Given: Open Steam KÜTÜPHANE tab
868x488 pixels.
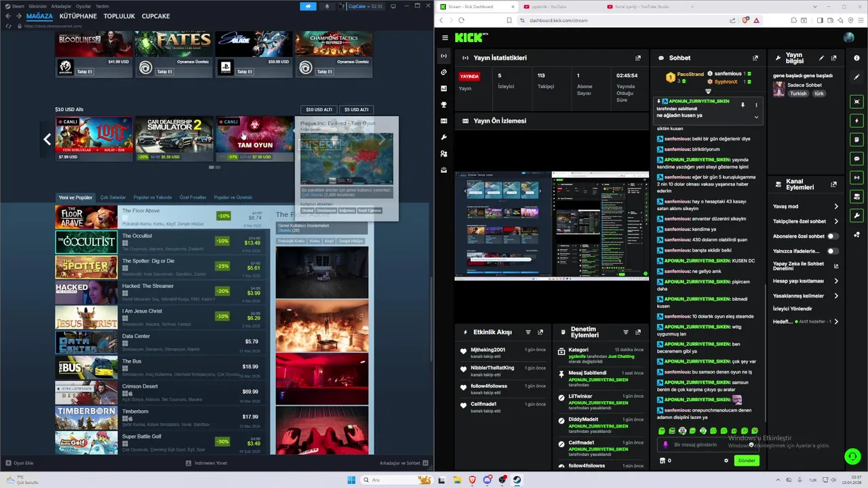Looking at the screenshot, I should point(78,16).
